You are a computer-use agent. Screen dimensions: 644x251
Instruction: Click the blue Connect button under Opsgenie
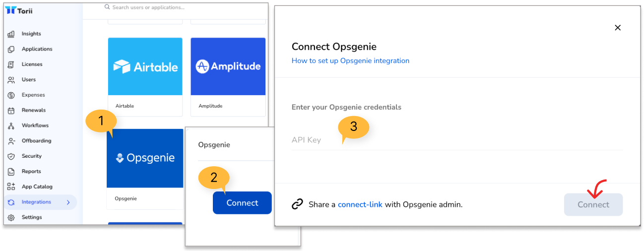(x=242, y=203)
